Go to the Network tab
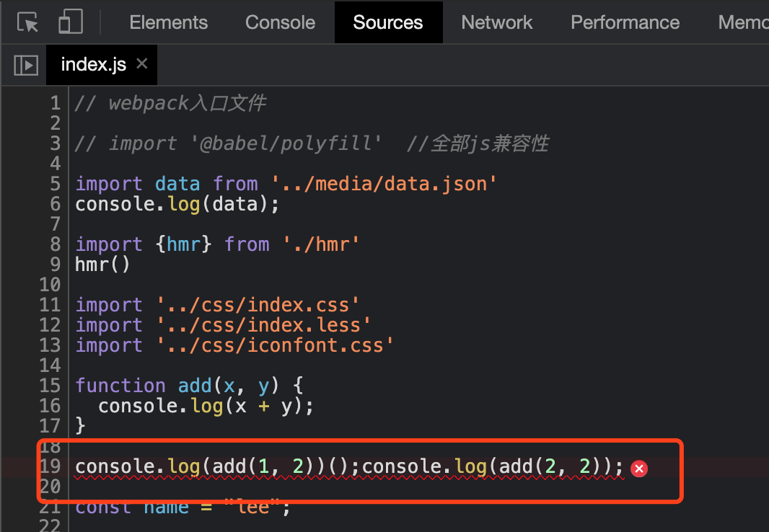Viewport: 769px width, 532px height. pos(496,22)
